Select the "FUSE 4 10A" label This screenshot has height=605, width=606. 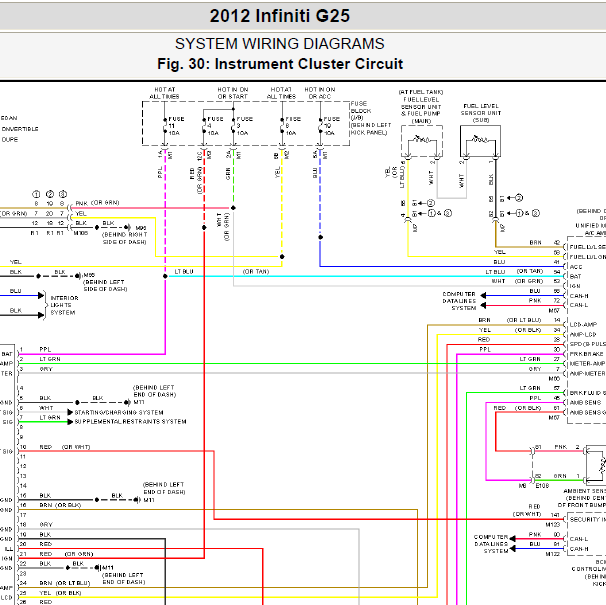215,126
